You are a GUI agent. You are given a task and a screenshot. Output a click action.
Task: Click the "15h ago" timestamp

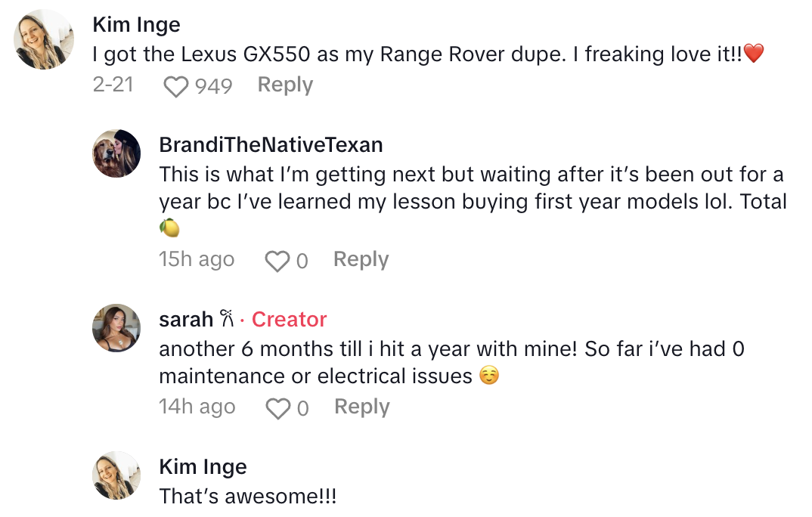coord(197,259)
